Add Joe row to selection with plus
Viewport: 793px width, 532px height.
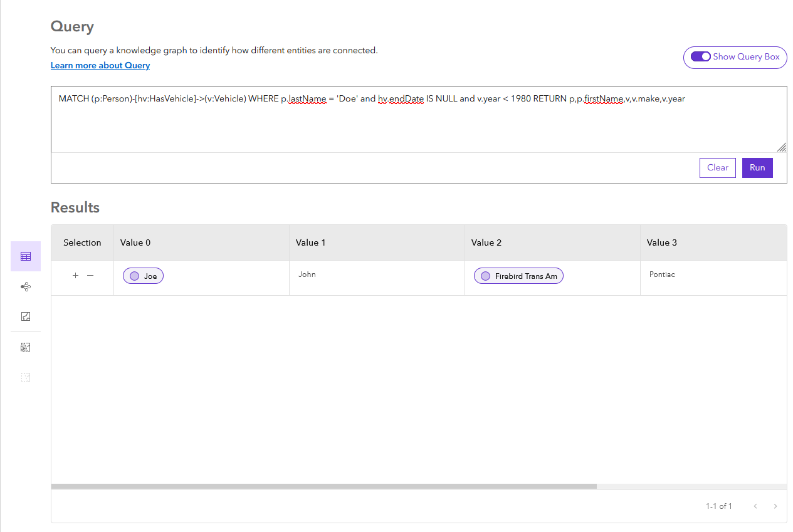75,276
